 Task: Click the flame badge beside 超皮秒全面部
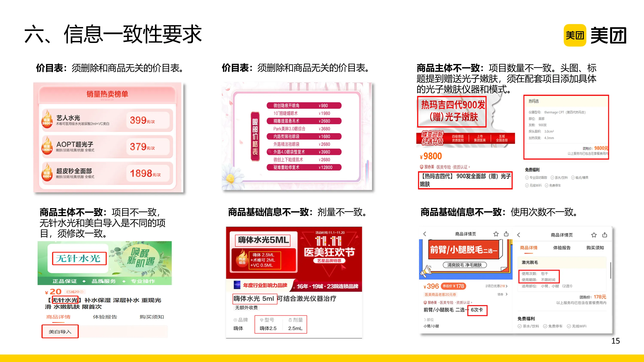click(47, 172)
